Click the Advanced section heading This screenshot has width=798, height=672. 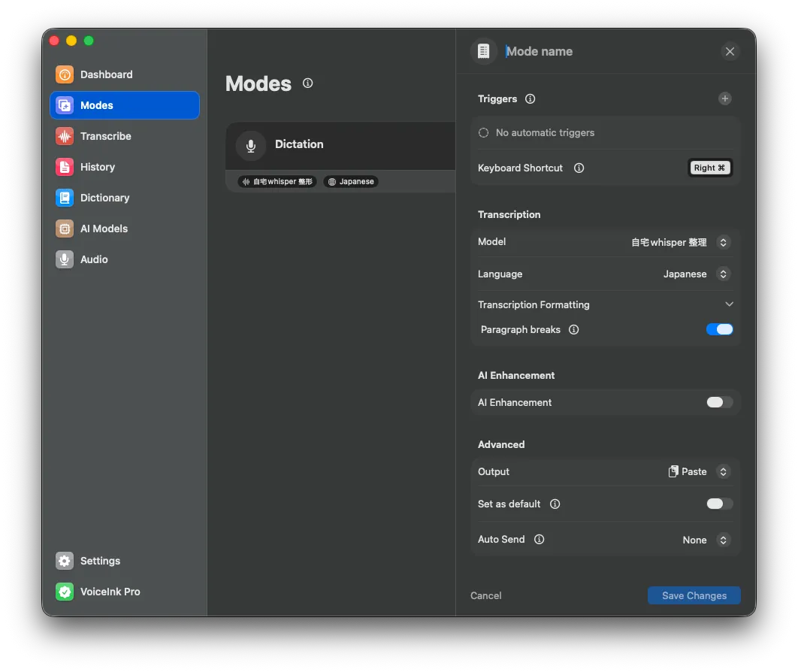coord(501,444)
